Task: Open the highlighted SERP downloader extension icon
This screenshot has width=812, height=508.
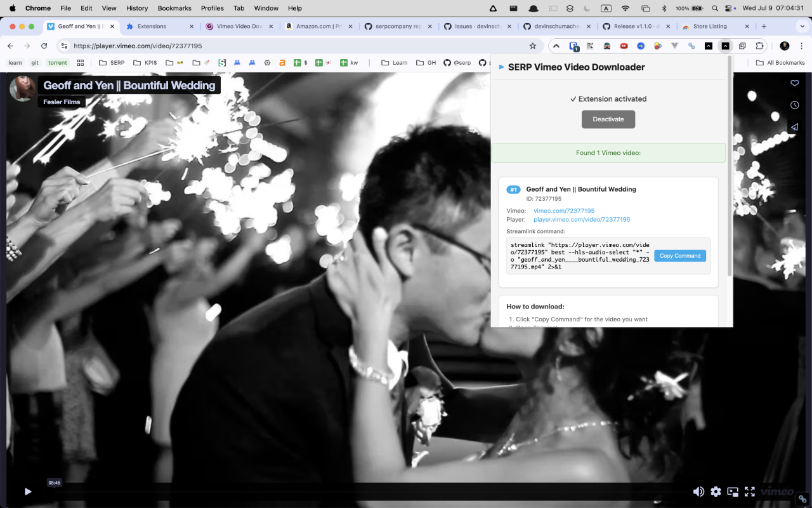Action: 725,46
